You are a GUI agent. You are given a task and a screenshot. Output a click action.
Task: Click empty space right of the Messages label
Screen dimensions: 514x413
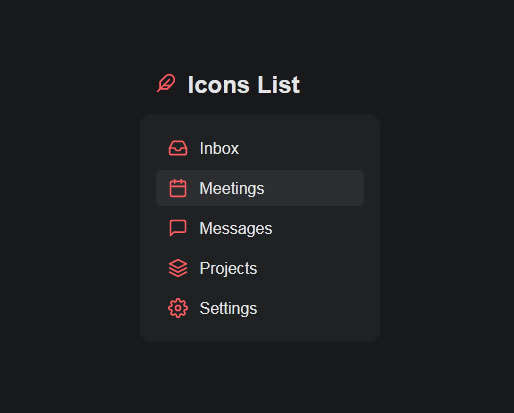(x=318, y=228)
